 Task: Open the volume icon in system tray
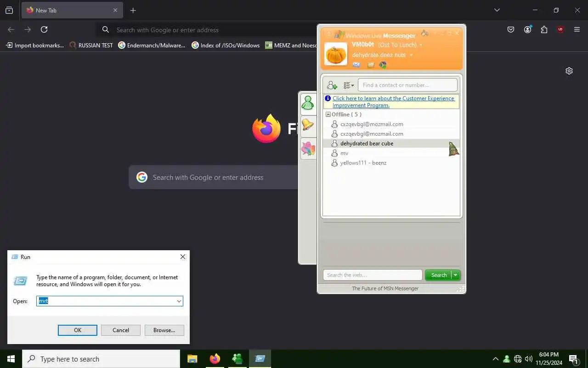tap(529, 359)
